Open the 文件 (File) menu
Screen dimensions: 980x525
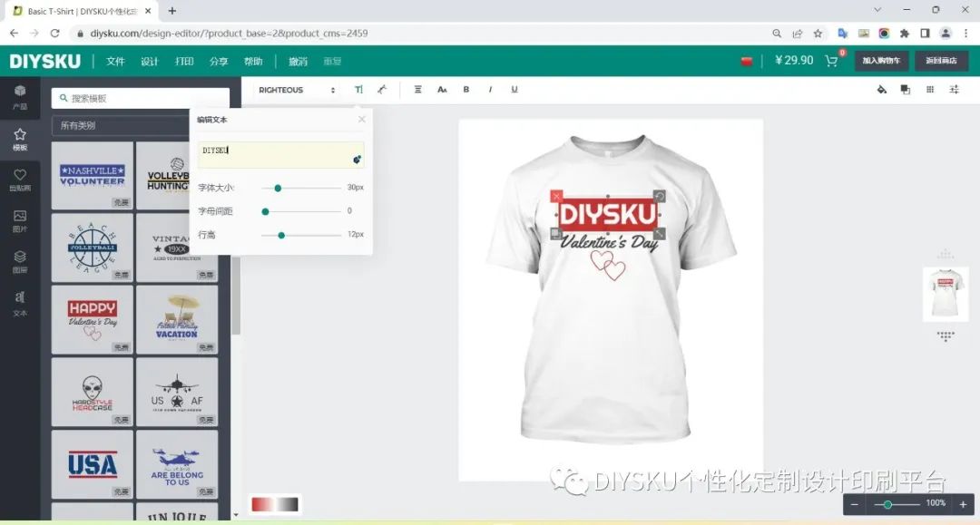pos(115,61)
